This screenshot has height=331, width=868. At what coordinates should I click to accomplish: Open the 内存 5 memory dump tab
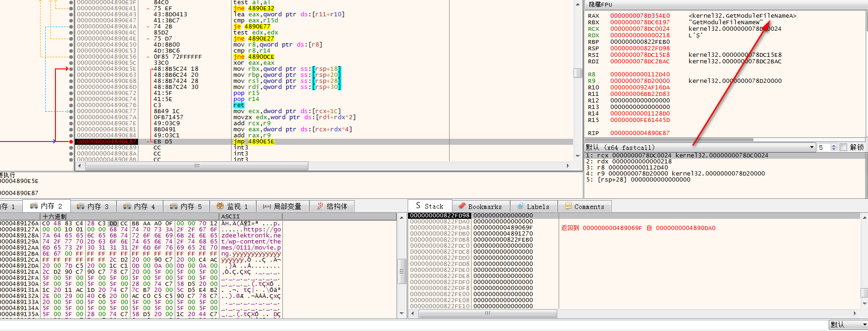(186, 206)
